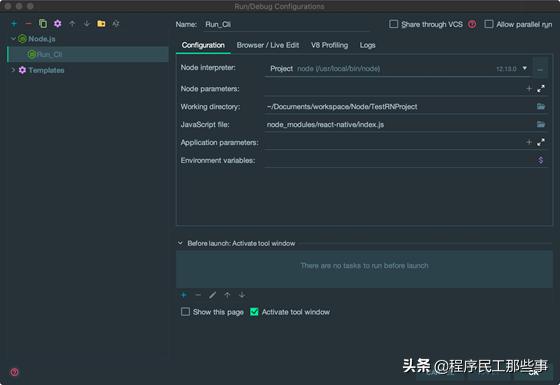Click Working directory path field

(x=399, y=106)
